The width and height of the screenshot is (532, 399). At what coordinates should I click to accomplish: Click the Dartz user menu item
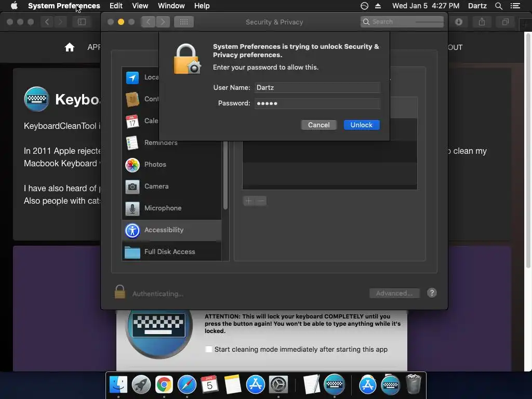click(477, 6)
